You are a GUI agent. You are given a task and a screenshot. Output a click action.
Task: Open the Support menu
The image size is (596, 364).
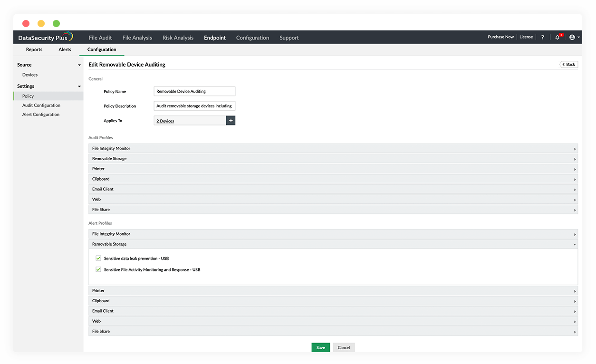click(x=289, y=38)
